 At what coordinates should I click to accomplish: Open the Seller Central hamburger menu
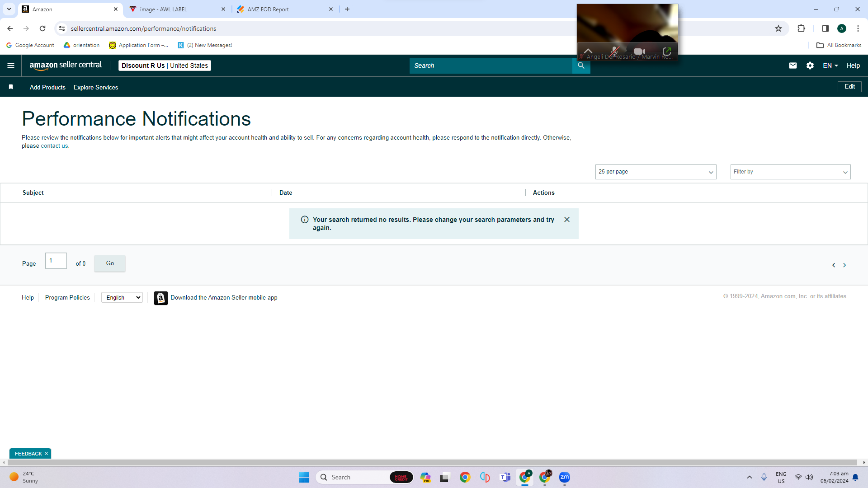point(11,66)
